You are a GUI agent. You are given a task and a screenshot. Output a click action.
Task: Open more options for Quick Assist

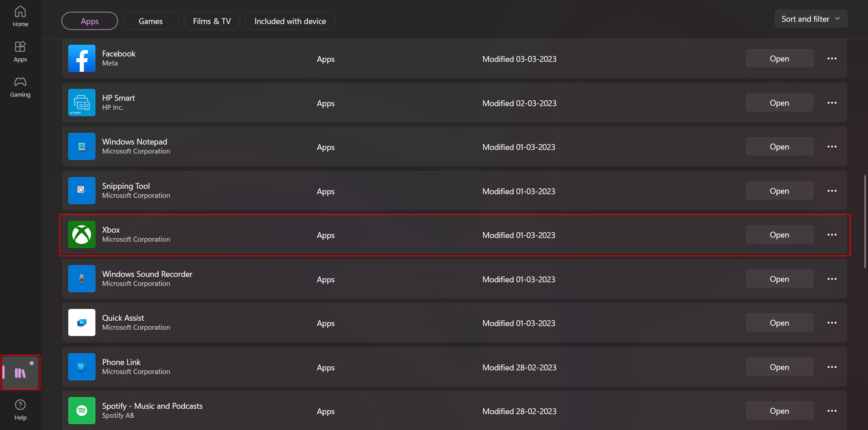pos(832,323)
